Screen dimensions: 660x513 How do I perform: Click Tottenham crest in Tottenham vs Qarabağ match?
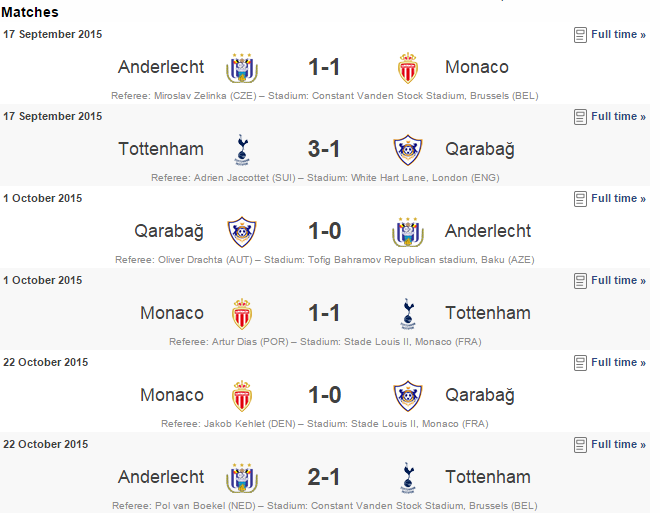[x=242, y=150]
